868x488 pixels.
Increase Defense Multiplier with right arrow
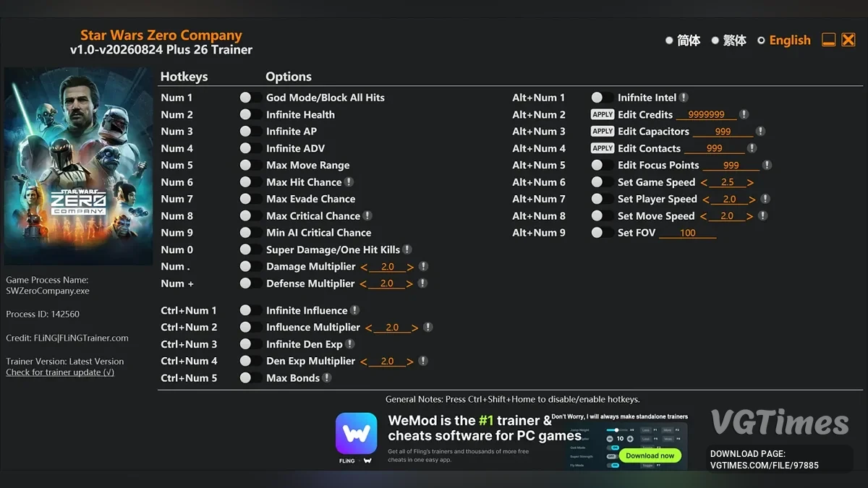point(410,283)
